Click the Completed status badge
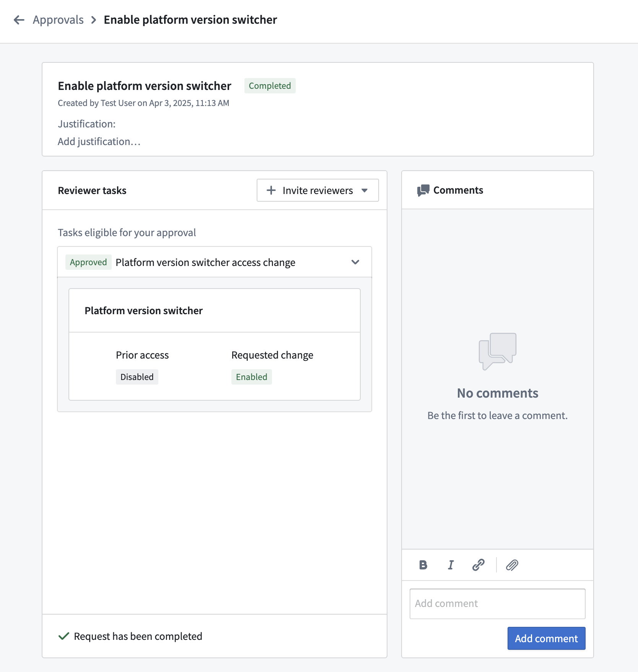 point(270,86)
